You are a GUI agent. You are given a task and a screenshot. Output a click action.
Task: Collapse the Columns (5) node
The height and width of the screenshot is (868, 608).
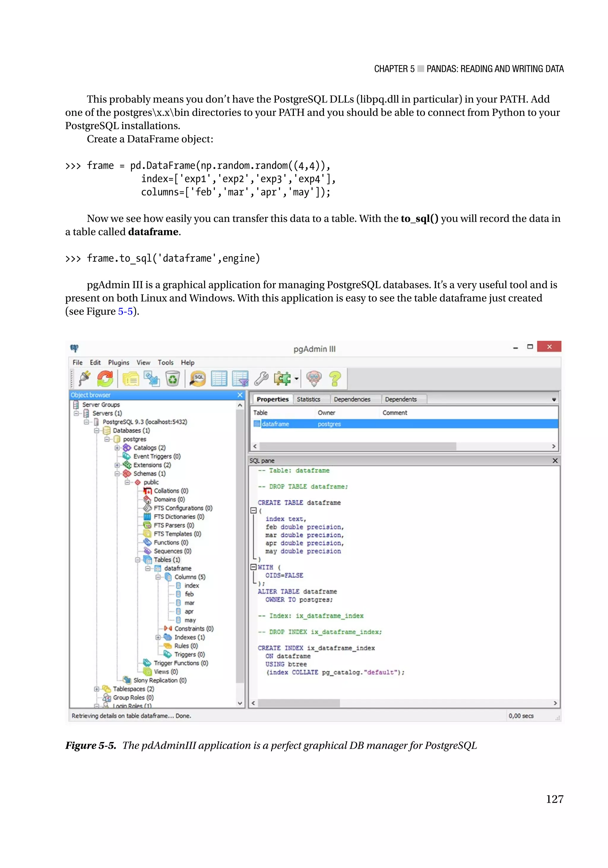[158, 577]
